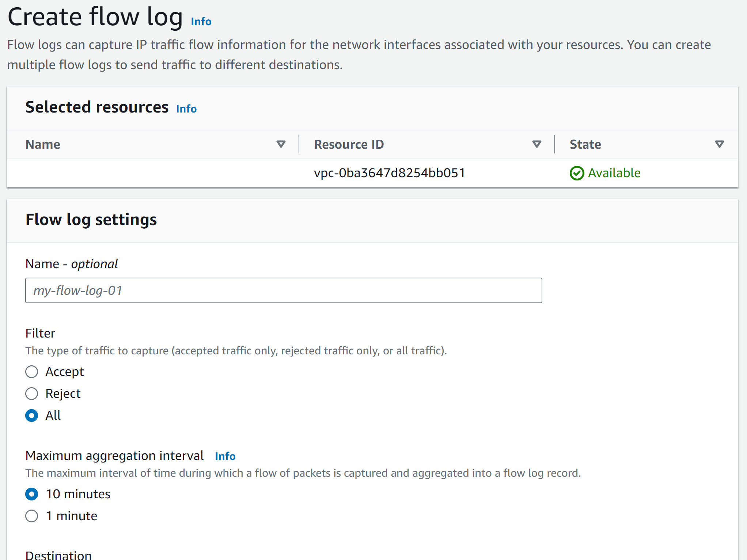
Task: Choose the 10 minutes aggregation interval
Action: (32, 494)
